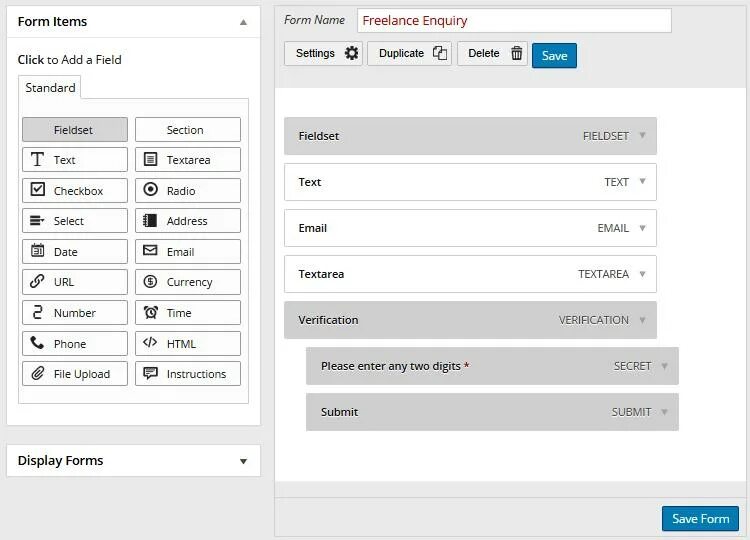The image size is (750, 540).
Task: Expand the Textarea field options arrow
Action: tap(642, 274)
